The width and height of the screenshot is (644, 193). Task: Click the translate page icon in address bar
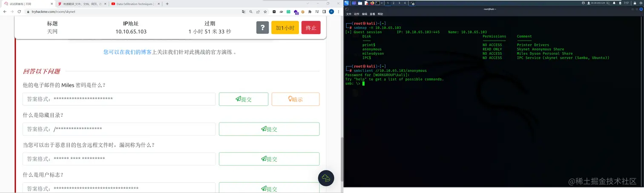[x=244, y=11]
